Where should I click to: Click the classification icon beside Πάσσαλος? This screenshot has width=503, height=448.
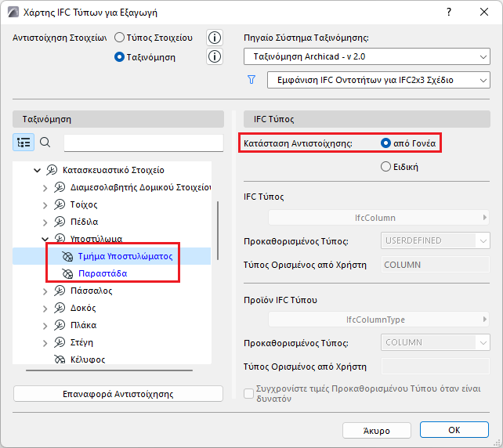coord(60,291)
